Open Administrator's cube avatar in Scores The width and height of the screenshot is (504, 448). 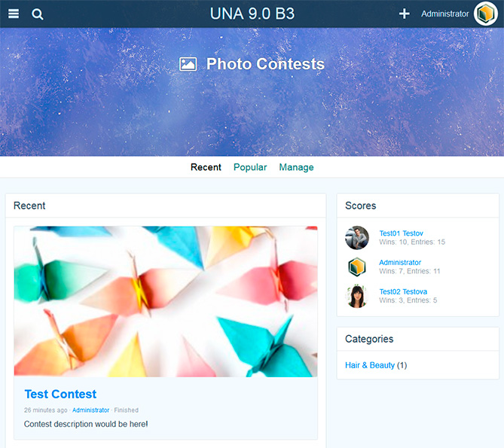[357, 267]
